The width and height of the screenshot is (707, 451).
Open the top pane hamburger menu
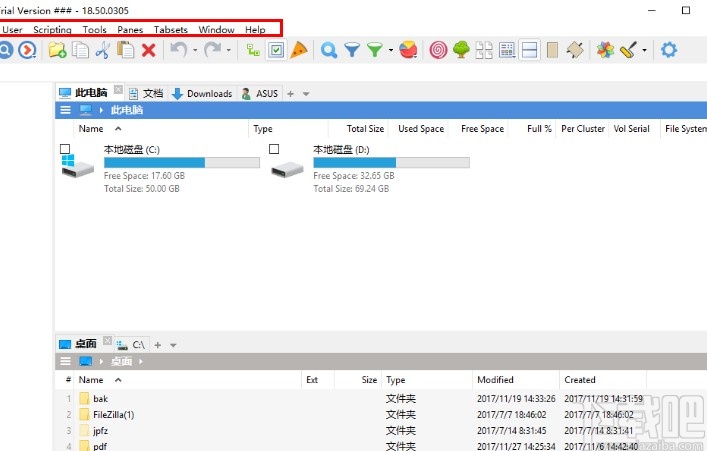pyautogui.click(x=65, y=110)
